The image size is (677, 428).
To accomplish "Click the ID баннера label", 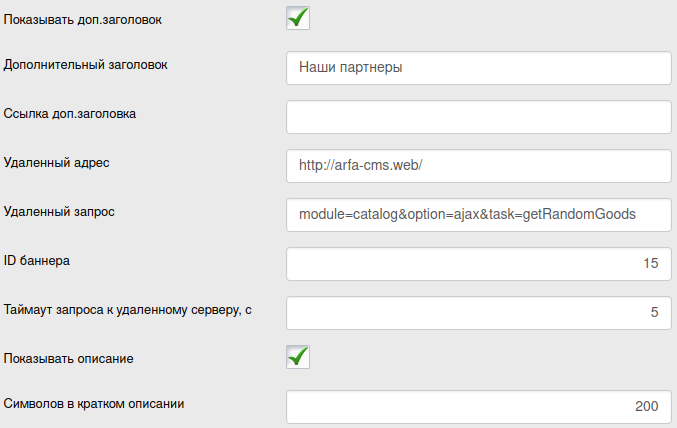I will click(37, 261).
